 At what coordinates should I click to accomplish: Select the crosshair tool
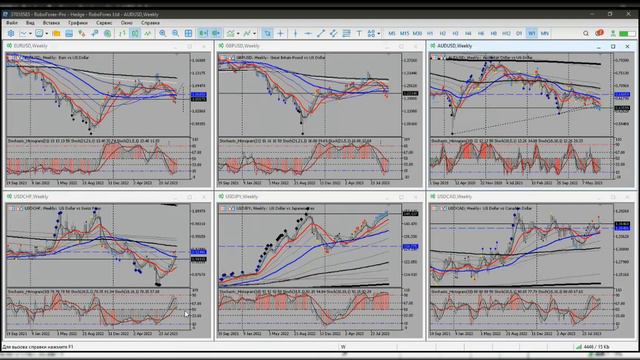280,33
